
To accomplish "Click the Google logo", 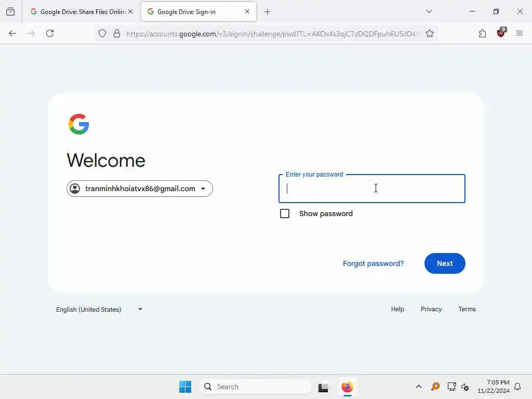I will point(79,124).
